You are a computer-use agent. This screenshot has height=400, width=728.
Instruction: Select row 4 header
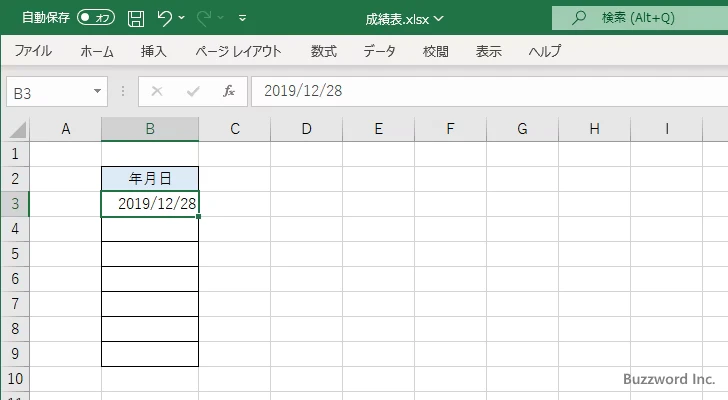(x=15, y=229)
